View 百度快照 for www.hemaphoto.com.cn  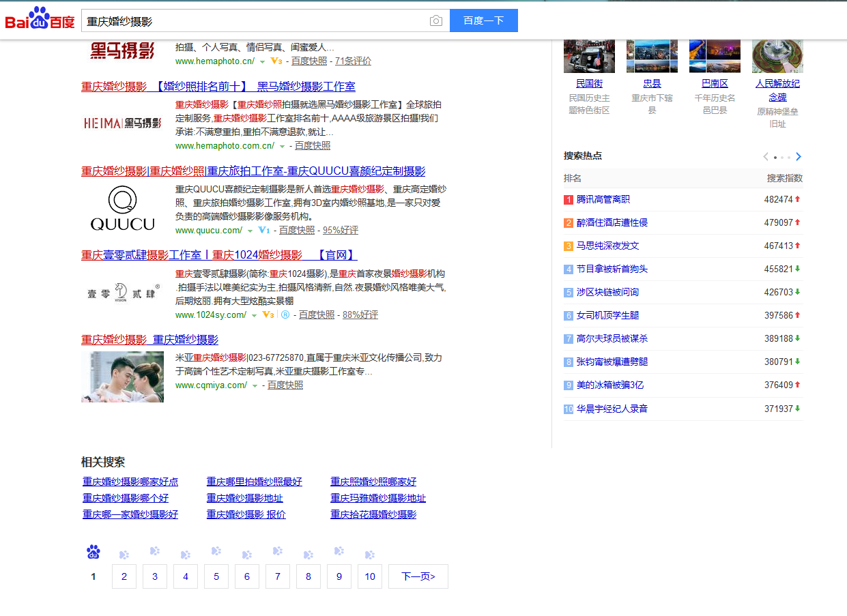pyautogui.click(x=313, y=145)
